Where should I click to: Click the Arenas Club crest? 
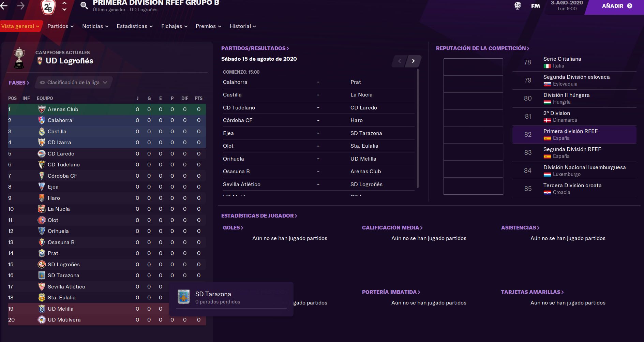click(x=42, y=109)
